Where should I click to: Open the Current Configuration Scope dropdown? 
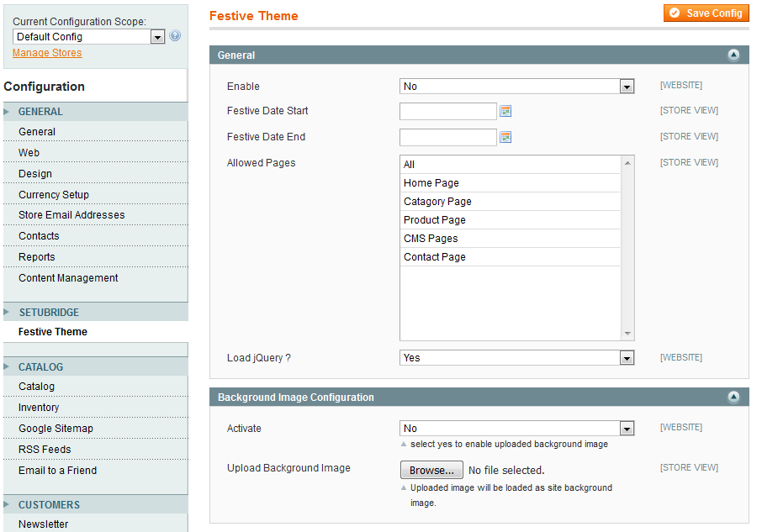[88, 37]
